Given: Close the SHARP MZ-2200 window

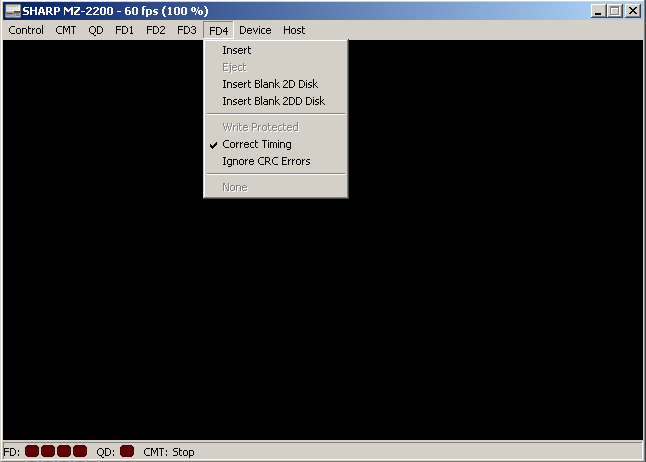Looking at the screenshot, I should (x=632, y=11).
